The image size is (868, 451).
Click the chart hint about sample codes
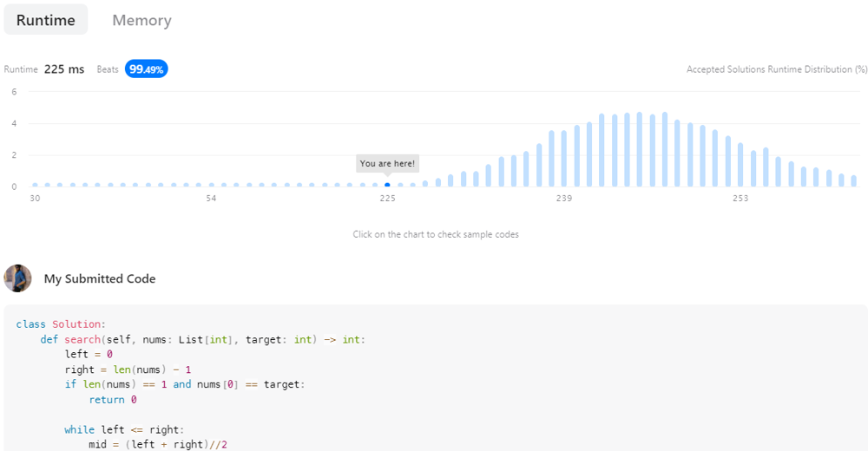pos(436,234)
